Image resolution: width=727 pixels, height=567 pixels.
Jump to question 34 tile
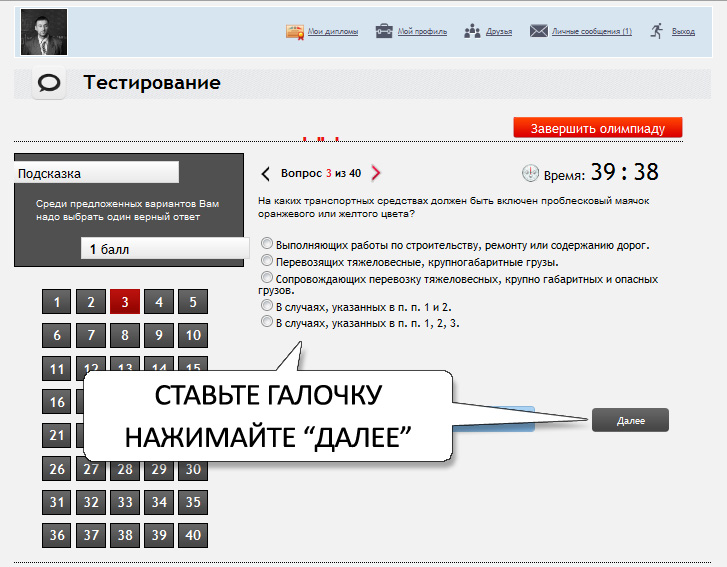(159, 502)
